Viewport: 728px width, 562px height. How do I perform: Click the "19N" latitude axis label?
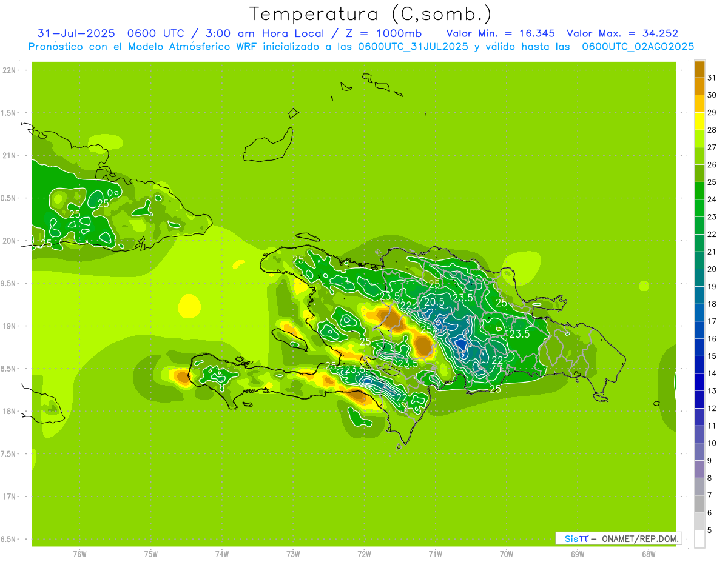point(9,326)
